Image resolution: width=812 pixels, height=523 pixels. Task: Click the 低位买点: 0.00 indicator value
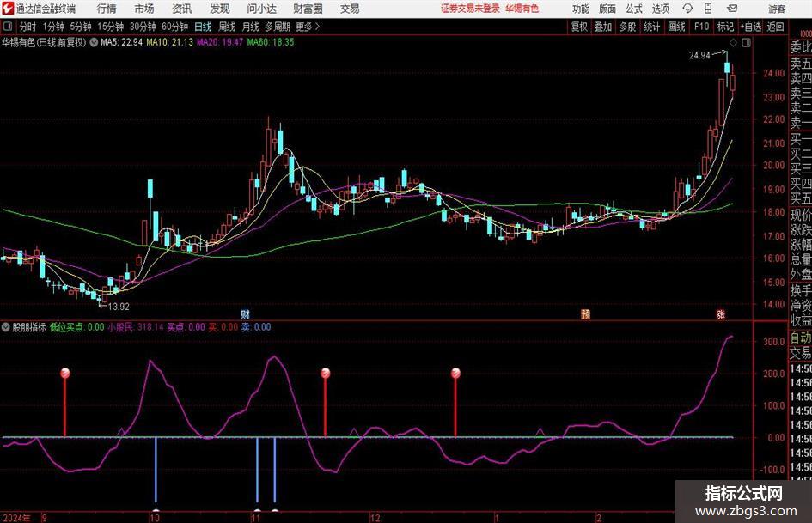pos(76,327)
